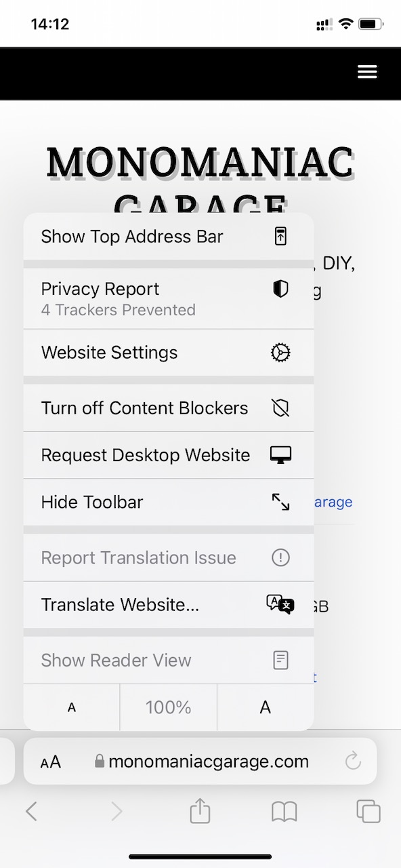
Task: Tap the reload icon in address bar
Action: pyautogui.click(x=353, y=762)
